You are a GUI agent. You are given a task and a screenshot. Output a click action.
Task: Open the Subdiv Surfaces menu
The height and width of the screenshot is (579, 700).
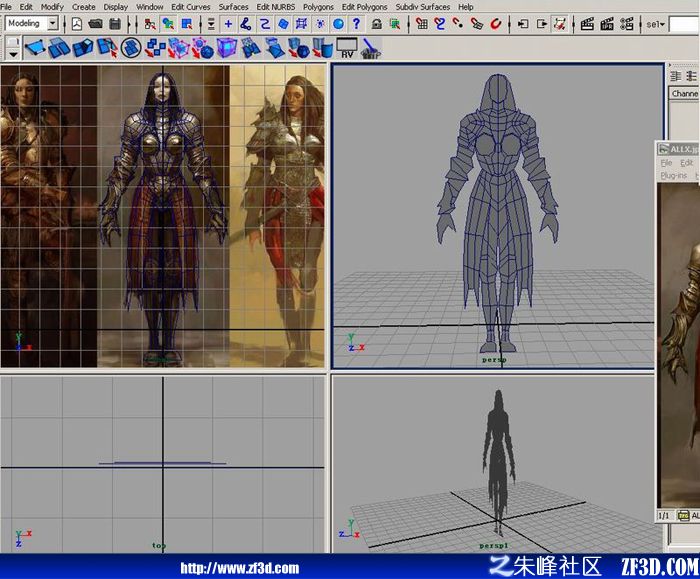coord(422,7)
